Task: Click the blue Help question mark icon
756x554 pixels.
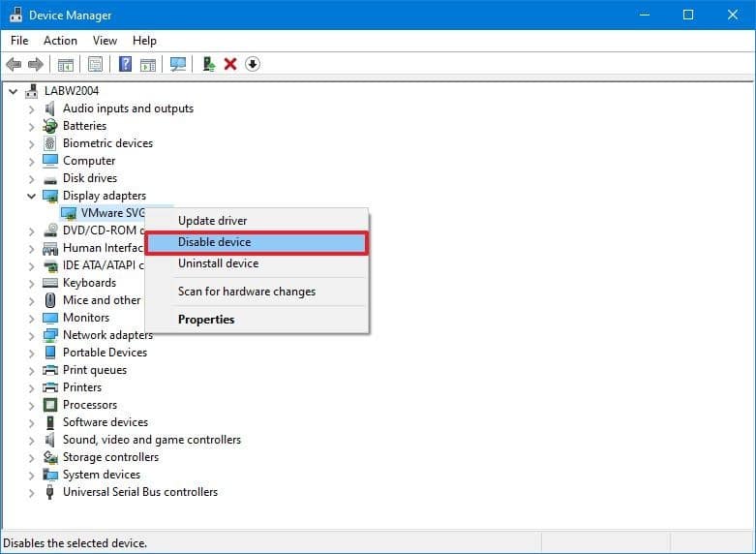Action: [x=125, y=64]
